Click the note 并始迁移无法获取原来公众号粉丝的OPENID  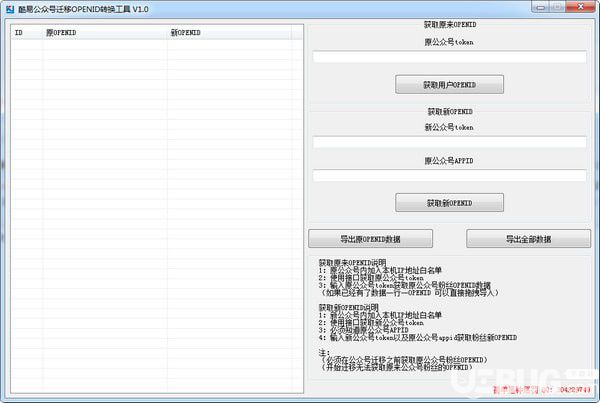click(x=396, y=367)
